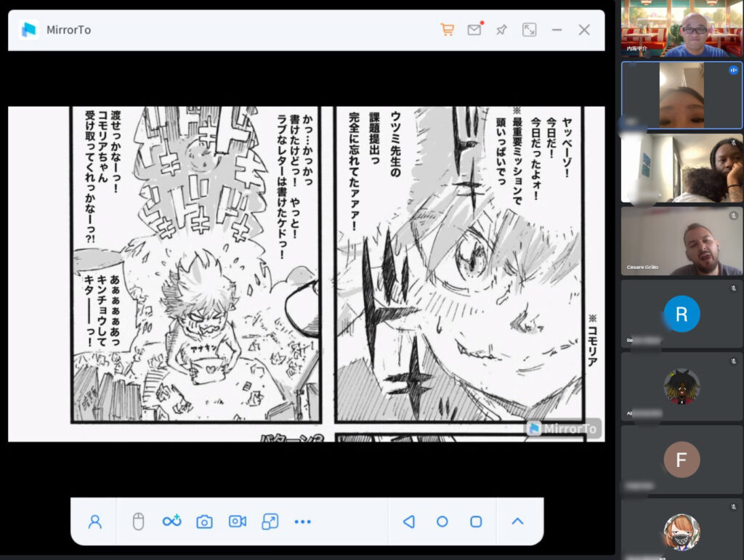This screenshot has height=560, width=744.
Task: Select the video tile labeled 内海甲介
Action: pos(682,28)
